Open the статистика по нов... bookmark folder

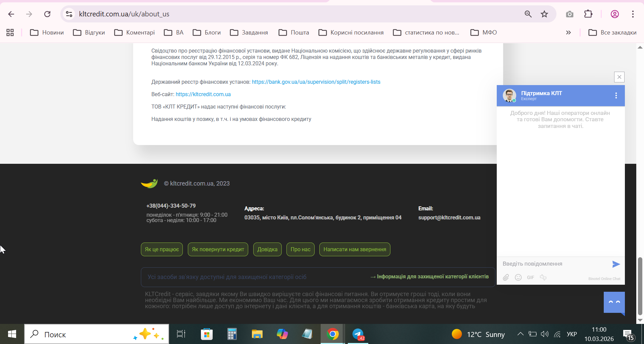pyautogui.click(x=426, y=32)
